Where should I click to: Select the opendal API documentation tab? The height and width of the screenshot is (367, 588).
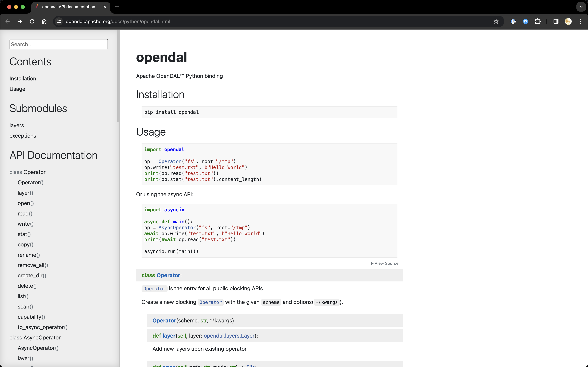tap(70, 7)
